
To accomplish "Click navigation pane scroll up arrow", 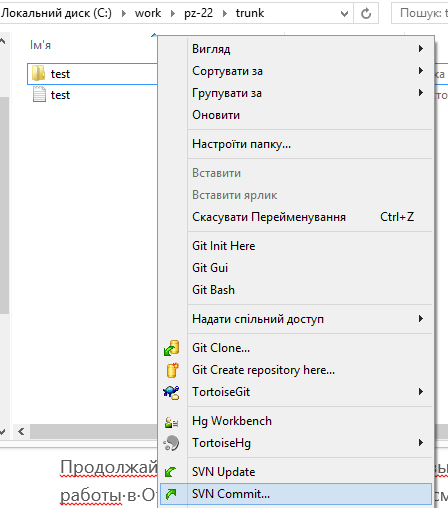I will 3,42.
